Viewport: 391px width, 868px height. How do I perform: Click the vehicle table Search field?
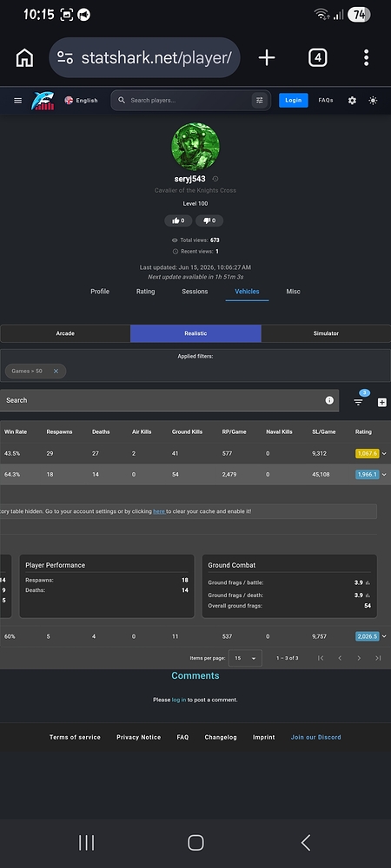169,400
